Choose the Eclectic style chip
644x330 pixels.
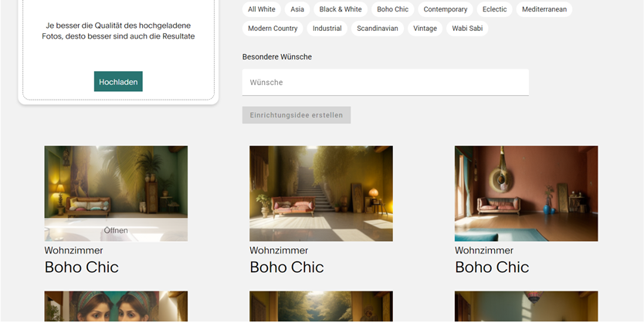[x=494, y=9]
